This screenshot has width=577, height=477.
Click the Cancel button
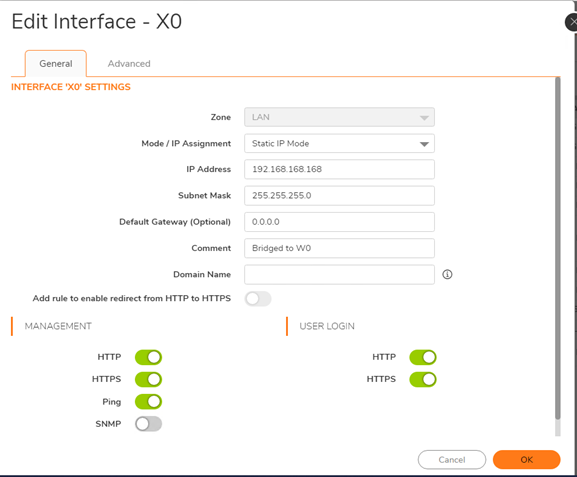(x=452, y=460)
